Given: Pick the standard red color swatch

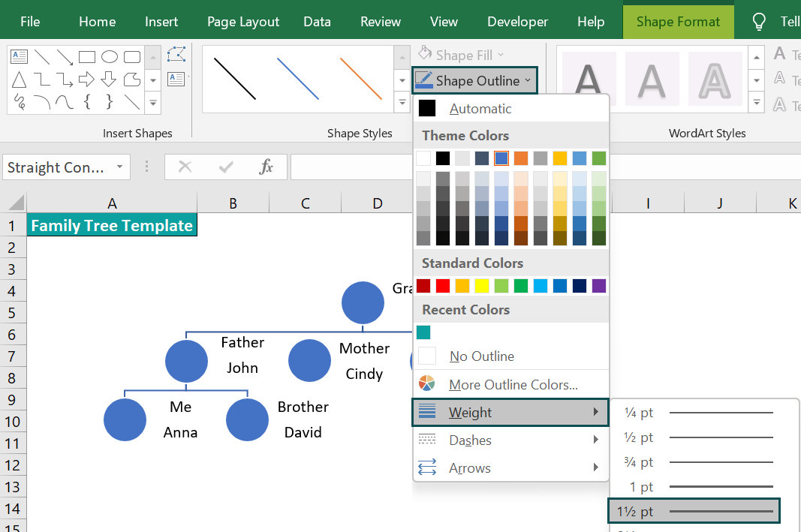Looking at the screenshot, I should coord(443,286).
